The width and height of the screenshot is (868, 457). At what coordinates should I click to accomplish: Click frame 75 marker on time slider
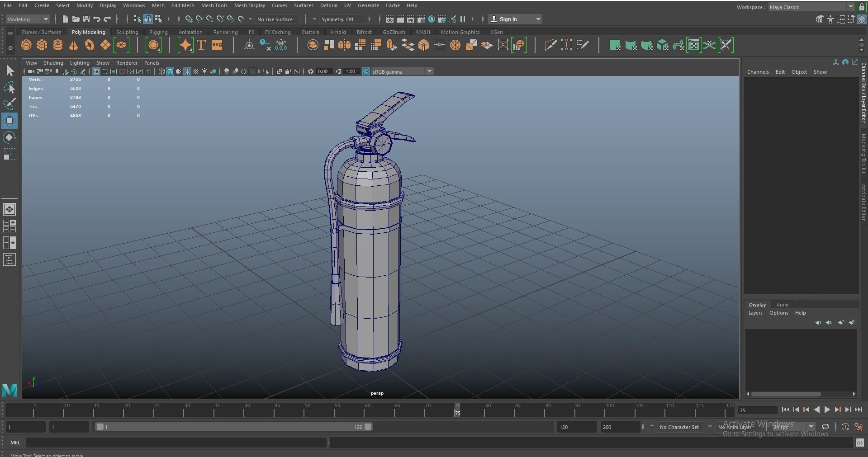coord(457,410)
